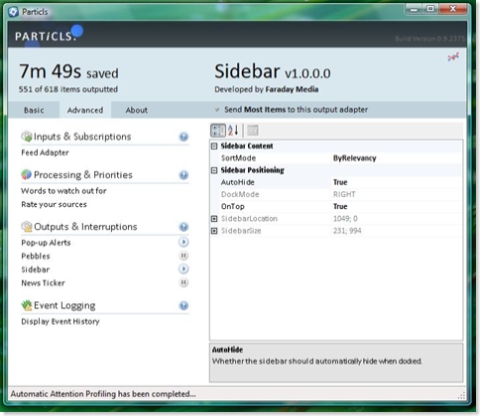The height and width of the screenshot is (416, 480).
Task: Click the 231; 994 size value
Action: [x=347, y=231]
